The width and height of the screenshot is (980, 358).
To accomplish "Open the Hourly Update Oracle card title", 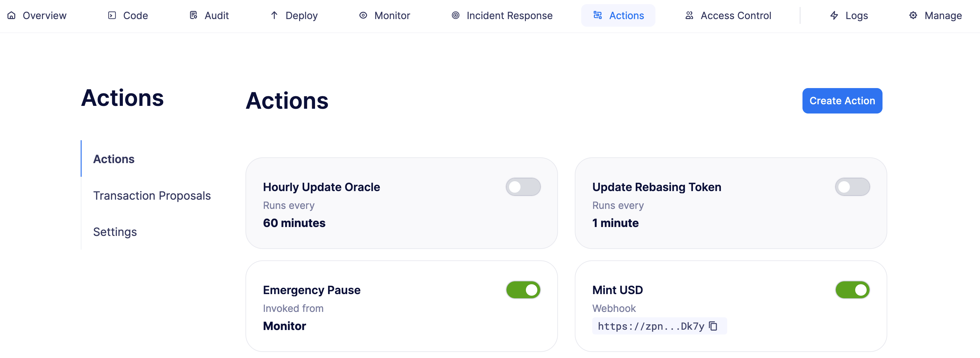I will pos(321,187).
